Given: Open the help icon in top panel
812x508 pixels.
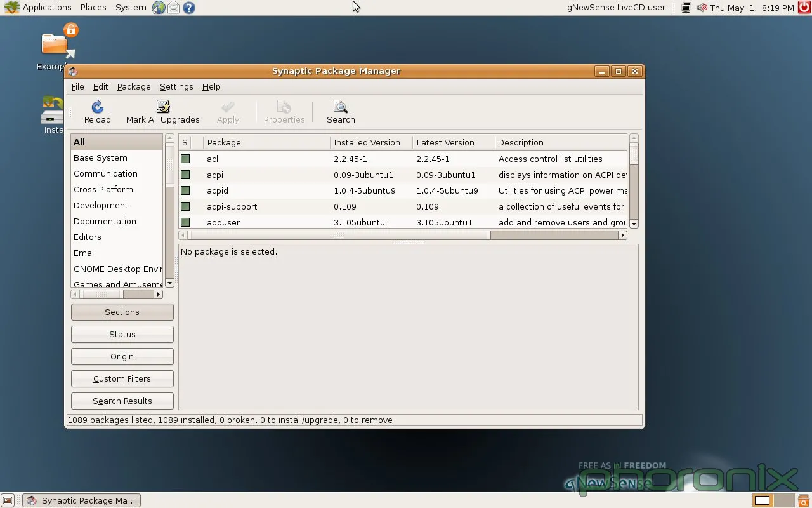Looking at the screenshot, I should [x=188, y=8].
